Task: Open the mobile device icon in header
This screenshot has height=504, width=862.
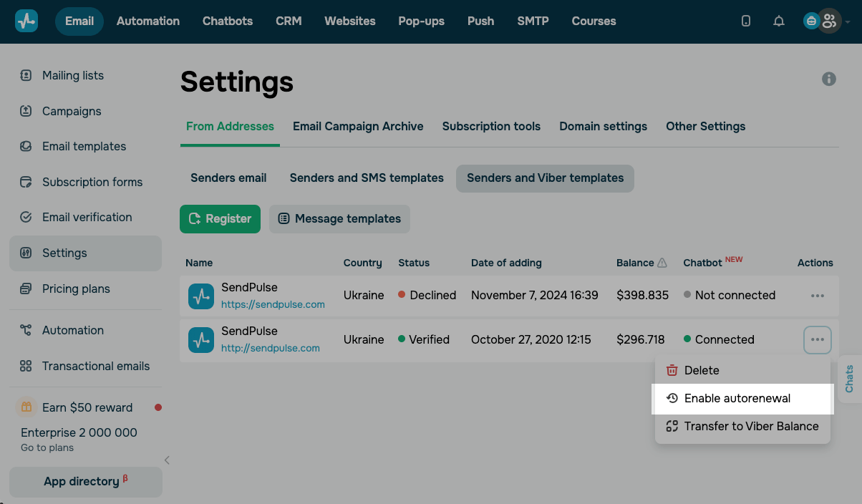Action: 746,21
